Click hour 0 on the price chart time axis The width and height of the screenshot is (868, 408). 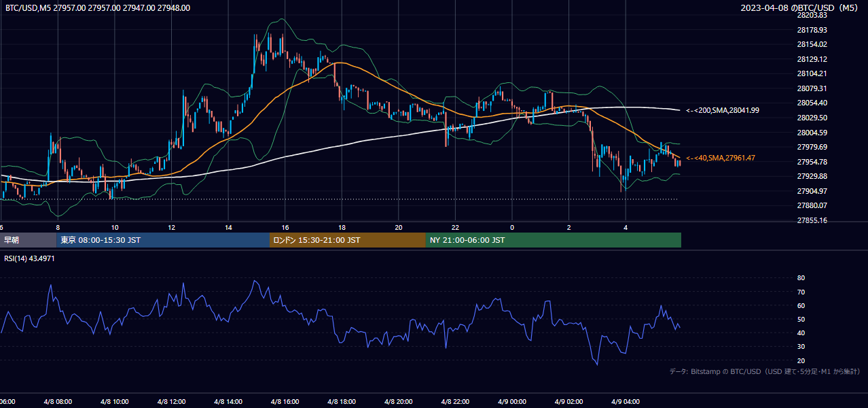pyautogui.click(x=512, y=228)
